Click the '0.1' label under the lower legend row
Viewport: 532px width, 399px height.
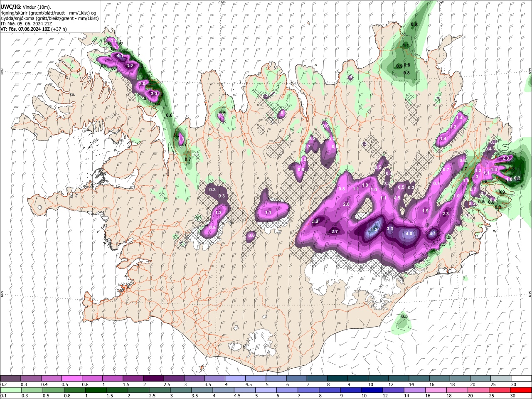pyautogui.click(x=4, y=396)
